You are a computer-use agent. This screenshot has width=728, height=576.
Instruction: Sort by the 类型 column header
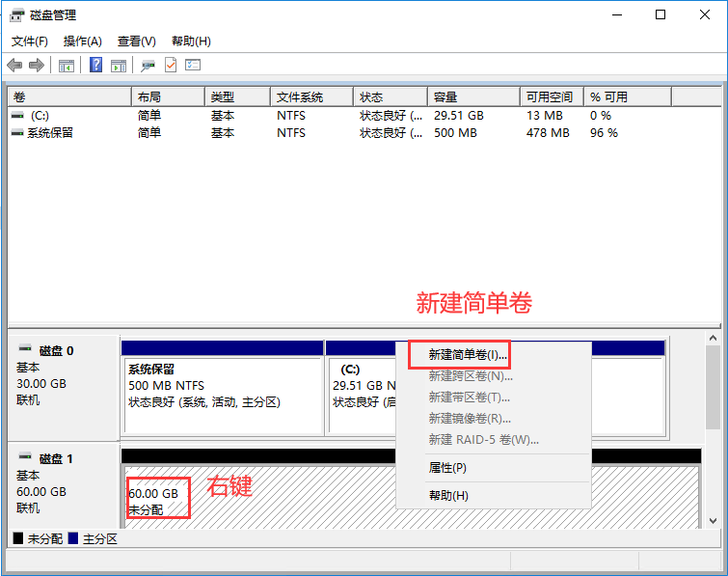coord(238,97)
